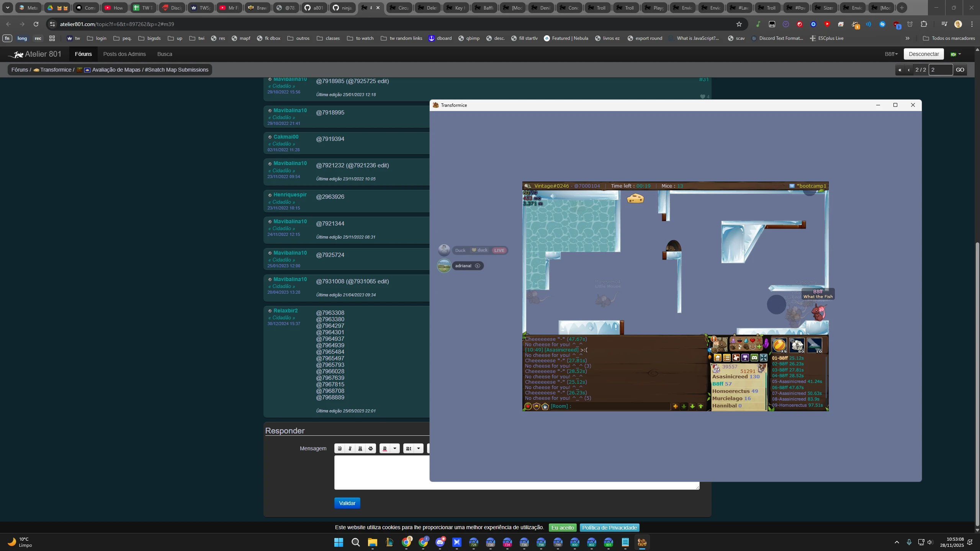Open taskbar Search
The height and width of the screenshot is (551, 980).
pos(356,542)
